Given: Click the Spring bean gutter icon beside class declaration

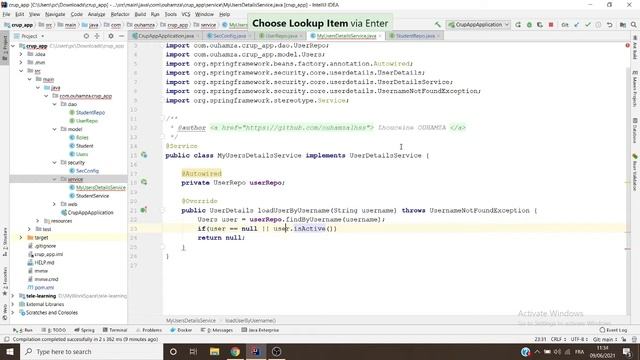Looking at the screenshot, I should click(x=144, y=155).
